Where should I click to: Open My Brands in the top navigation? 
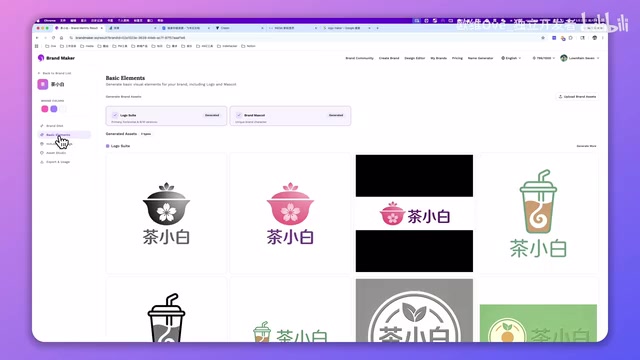(438, 58)
